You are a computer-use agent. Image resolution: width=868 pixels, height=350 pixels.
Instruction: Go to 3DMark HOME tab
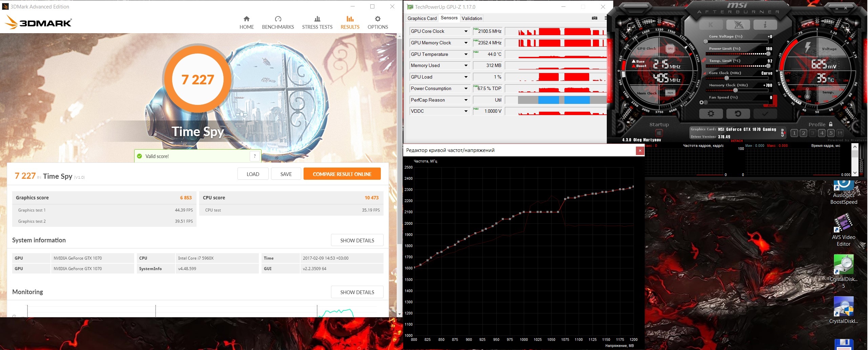pyautogui.click(x=247, y=23)
